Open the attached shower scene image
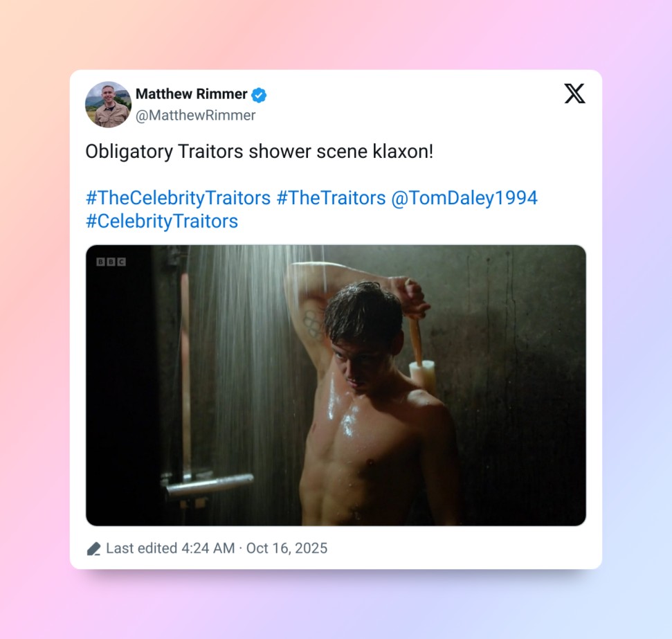This screenshot has width=672, height=639. click(336, 385)
